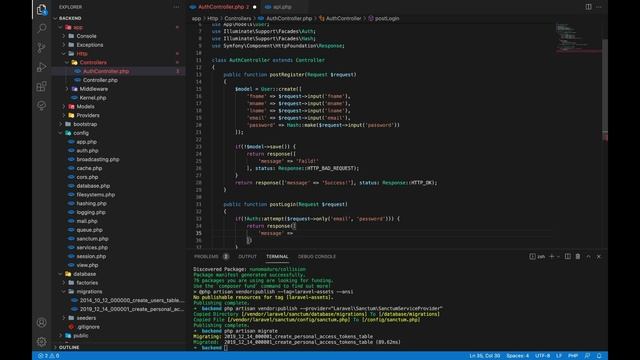Click the code minimap

[578, 38]
